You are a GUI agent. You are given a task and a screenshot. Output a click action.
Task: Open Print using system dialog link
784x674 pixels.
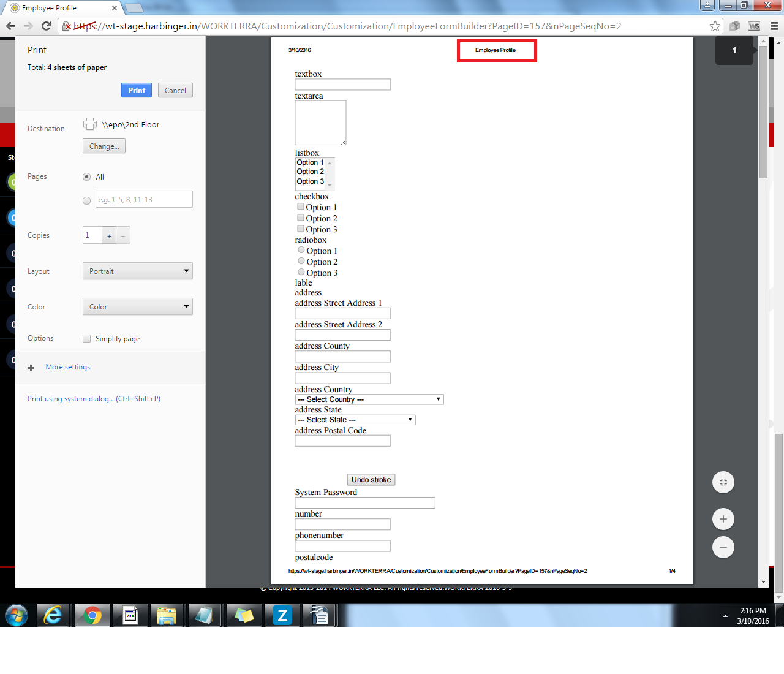pyautogui.click(x=94, y=399)
